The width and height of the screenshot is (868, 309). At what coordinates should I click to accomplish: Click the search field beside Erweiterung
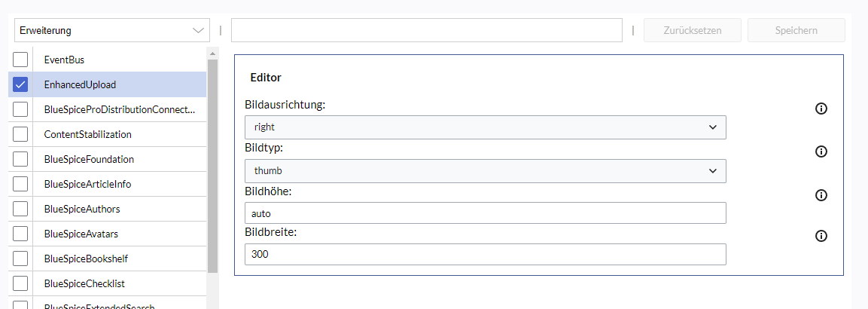point(427,30)
